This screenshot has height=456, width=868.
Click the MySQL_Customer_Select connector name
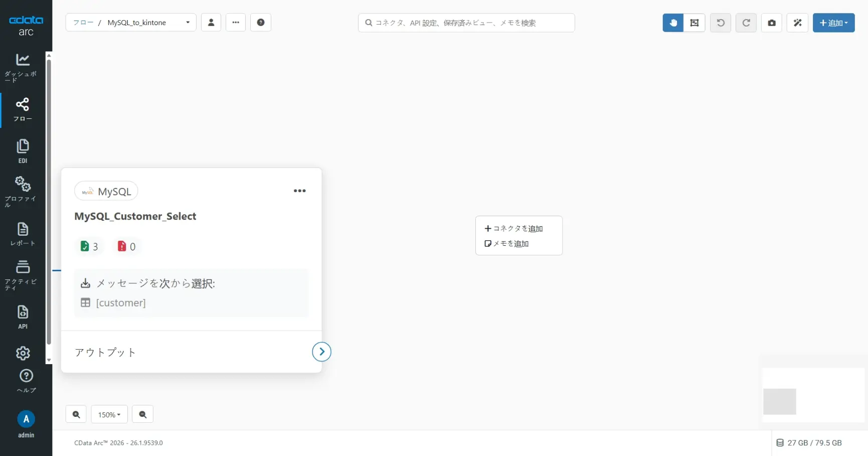pyautogui.click(x=135, y=216)
